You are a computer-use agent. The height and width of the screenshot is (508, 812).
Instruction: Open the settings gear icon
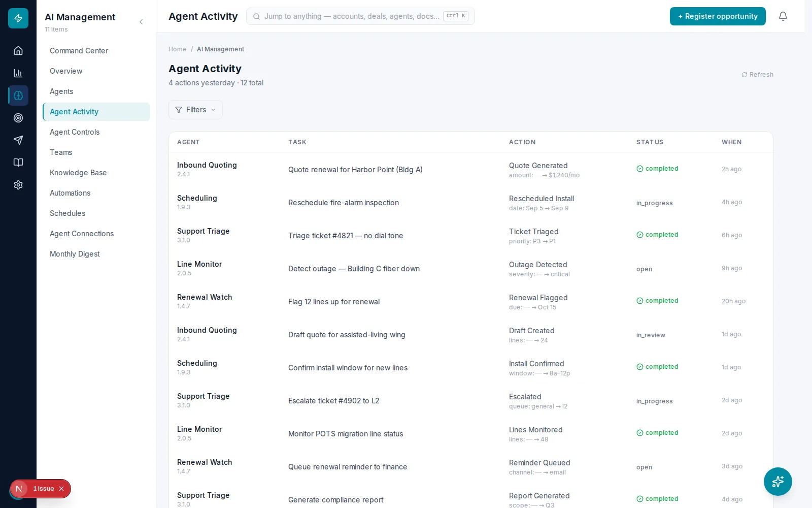tap(18, 185)
